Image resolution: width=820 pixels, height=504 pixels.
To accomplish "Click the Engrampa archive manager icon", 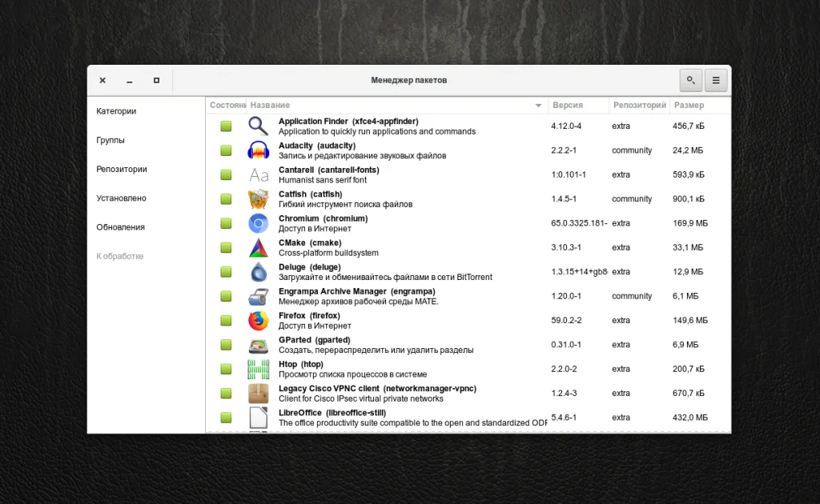I will pos(259,296).
